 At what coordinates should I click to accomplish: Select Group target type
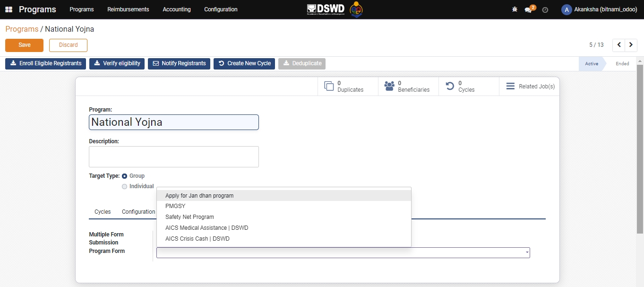coord(125,176)
